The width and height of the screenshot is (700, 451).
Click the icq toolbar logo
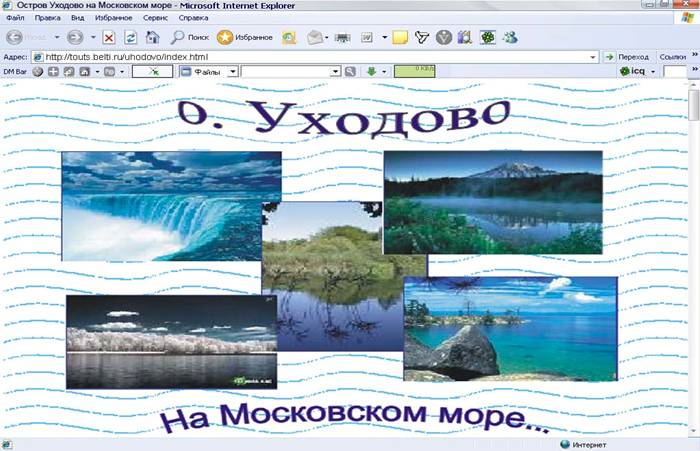click(633, 71)
